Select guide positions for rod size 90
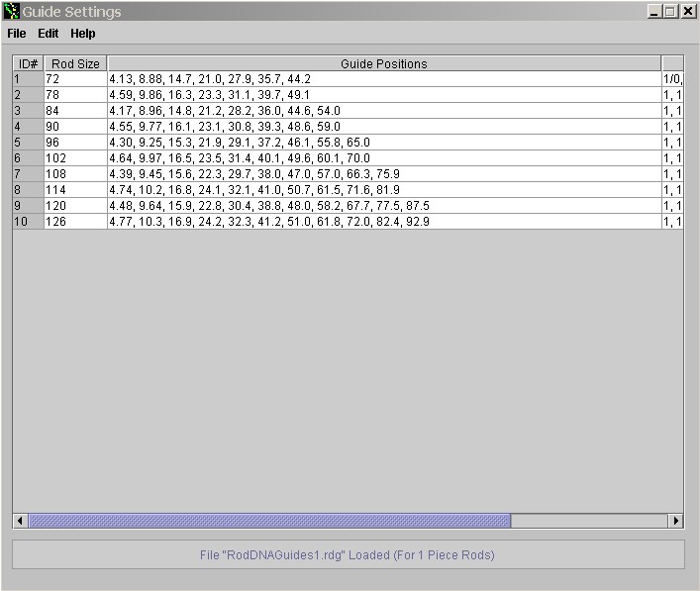The height and width of the screenshot is (591, 700). [x=383, y=127]
